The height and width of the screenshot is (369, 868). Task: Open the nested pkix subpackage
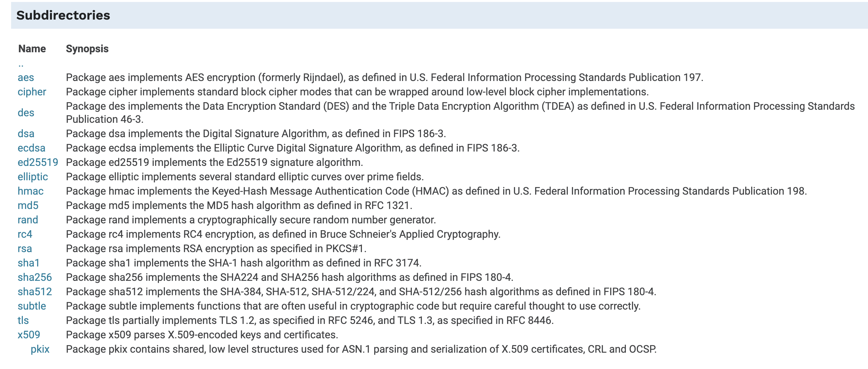(40, 349)
